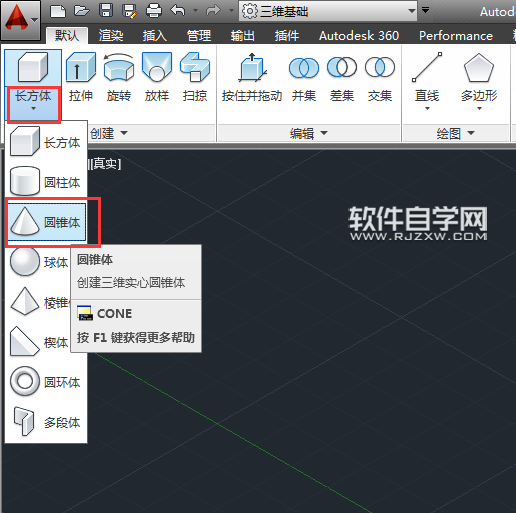This screenshot has height=513, width=516.
Task: Go to the 输出 ribbon tab
Action: [243, 35]
